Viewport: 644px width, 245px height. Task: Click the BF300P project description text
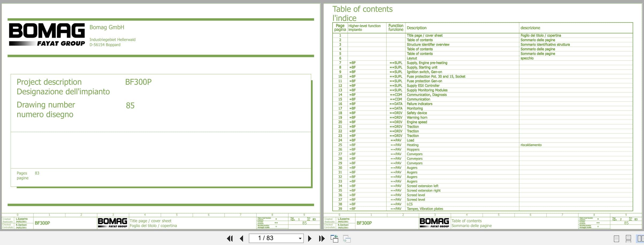click(138, 82)
